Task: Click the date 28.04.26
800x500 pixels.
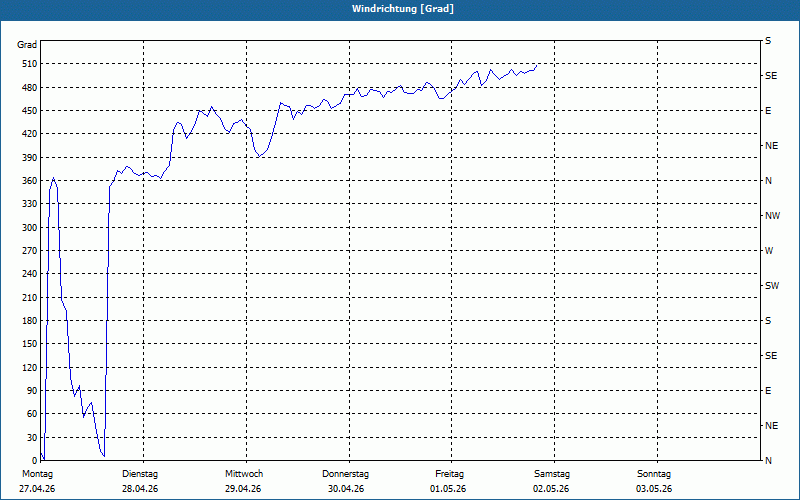Action: 140,489
